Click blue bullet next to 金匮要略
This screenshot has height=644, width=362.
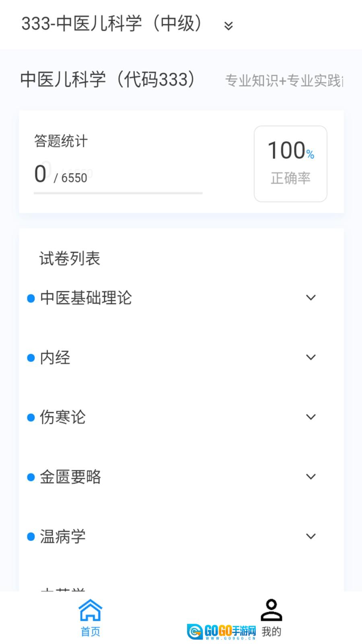(x=31, y=477)
